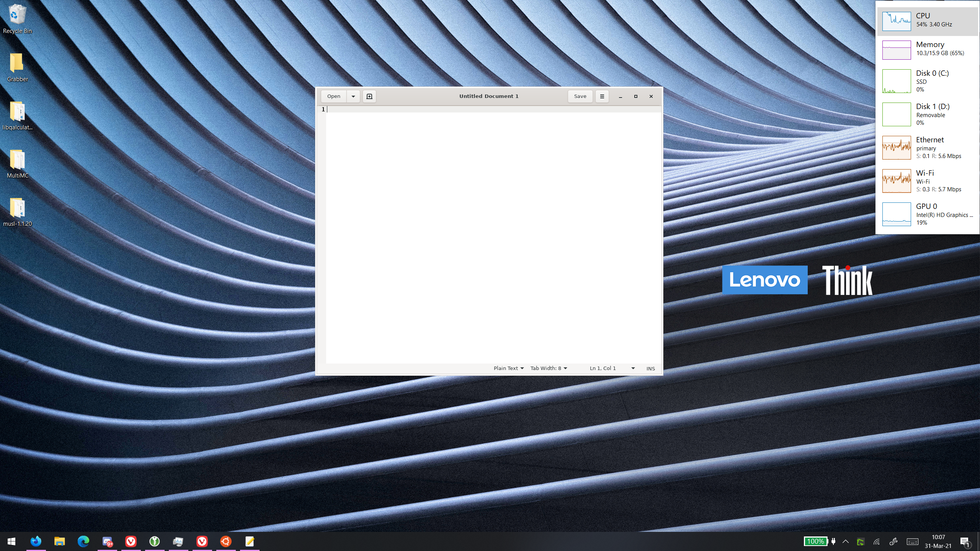
Task: Open the Windows Ink Workspace pen icon
Action: click(893, 541)
